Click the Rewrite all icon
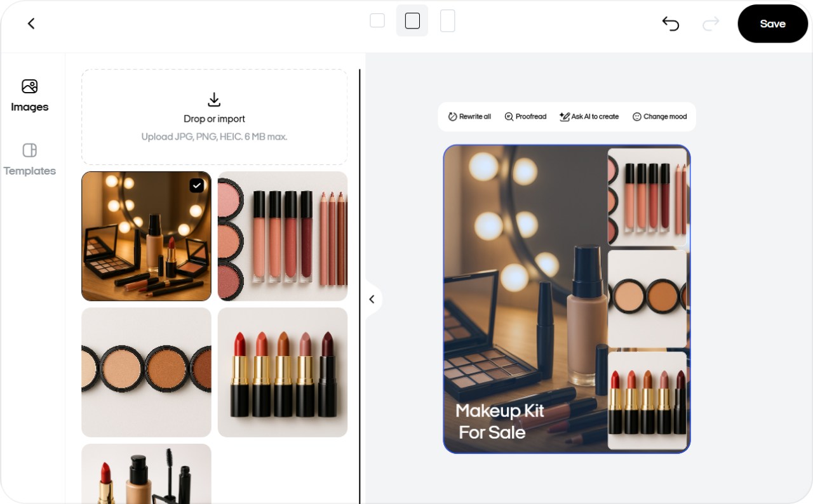Viewport: 813px width, 504px height. [x=452, y=116]
